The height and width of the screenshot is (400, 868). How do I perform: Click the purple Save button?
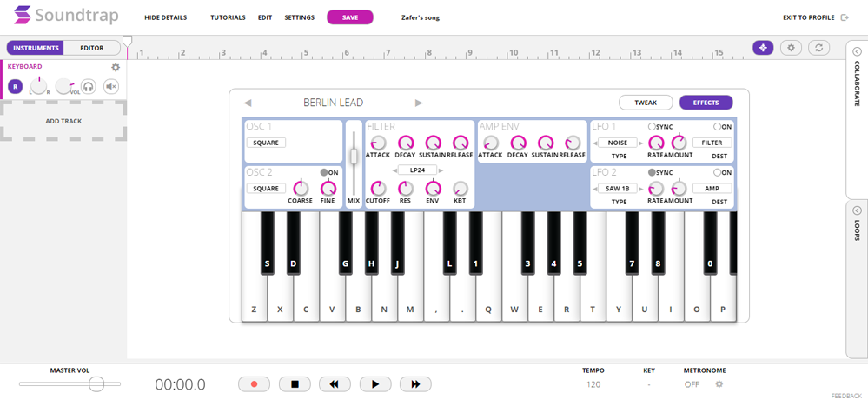click(x=349, y=17)
